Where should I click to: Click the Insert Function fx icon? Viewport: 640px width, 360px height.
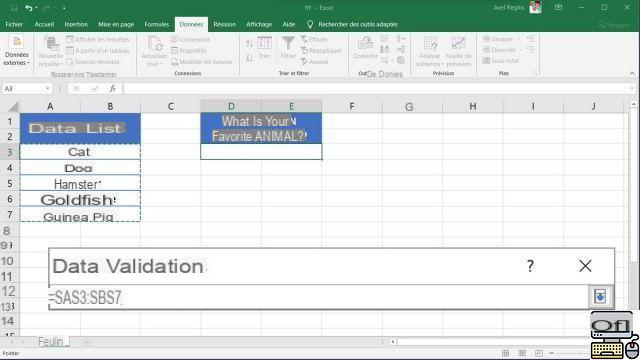pos(113,89)
